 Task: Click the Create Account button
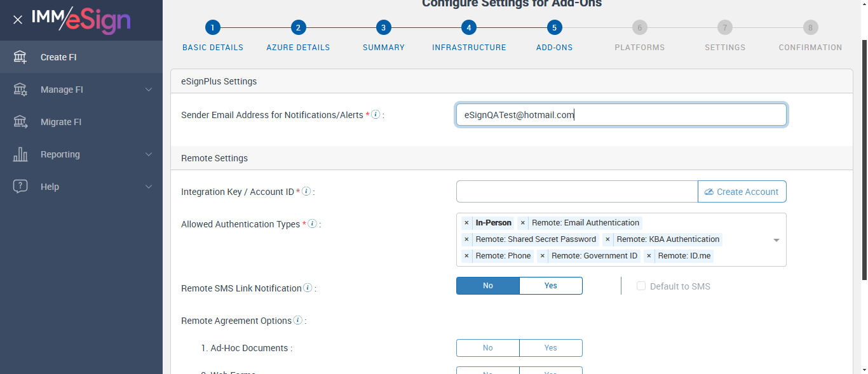click(742, 192)
